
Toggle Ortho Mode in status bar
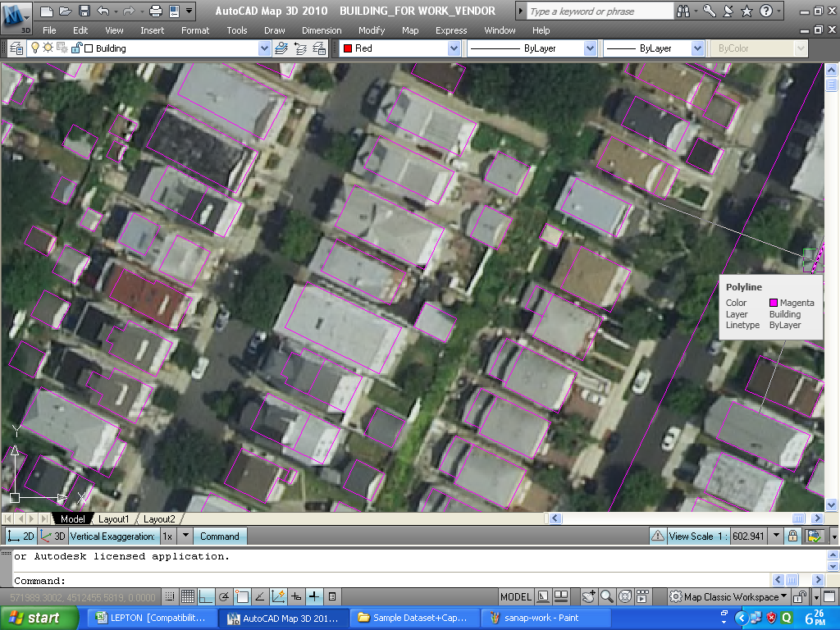click(206, 596)
